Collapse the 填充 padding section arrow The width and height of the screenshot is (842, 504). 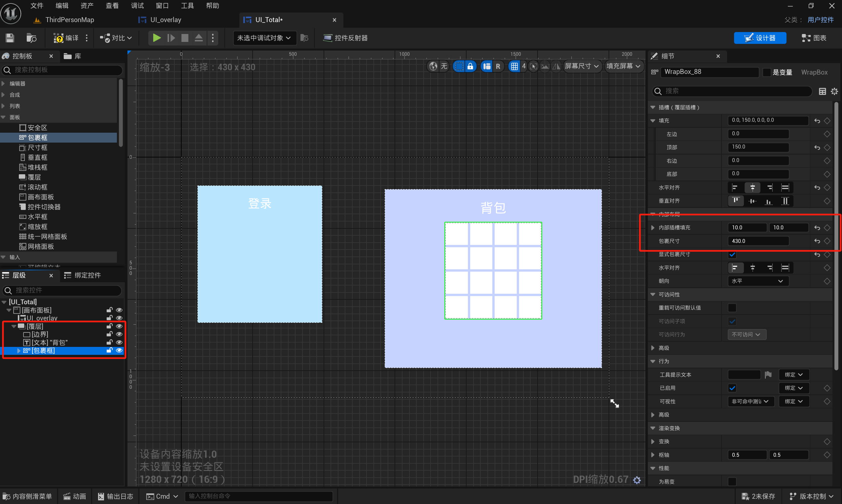(653, 120)
